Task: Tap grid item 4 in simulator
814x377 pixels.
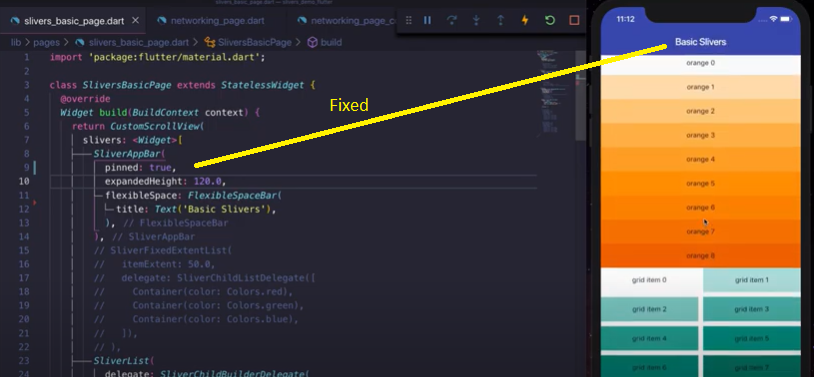Action: coord(649,339)
